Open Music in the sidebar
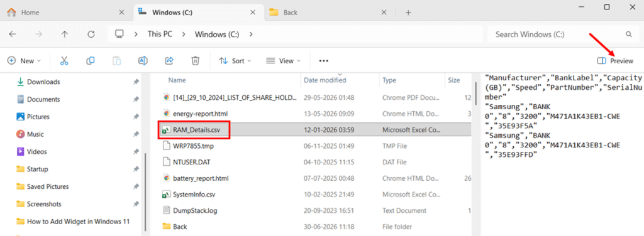The image size is (644, 236). (x=35, y=134)
